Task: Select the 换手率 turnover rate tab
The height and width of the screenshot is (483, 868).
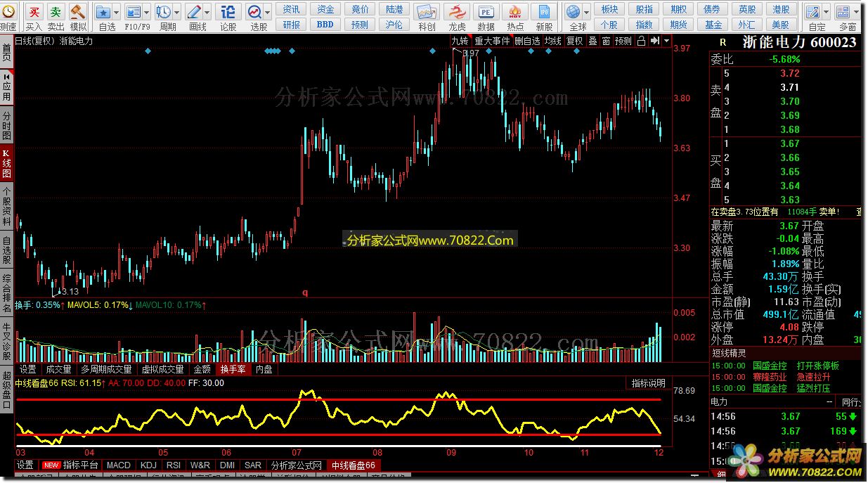Action: 233,369
